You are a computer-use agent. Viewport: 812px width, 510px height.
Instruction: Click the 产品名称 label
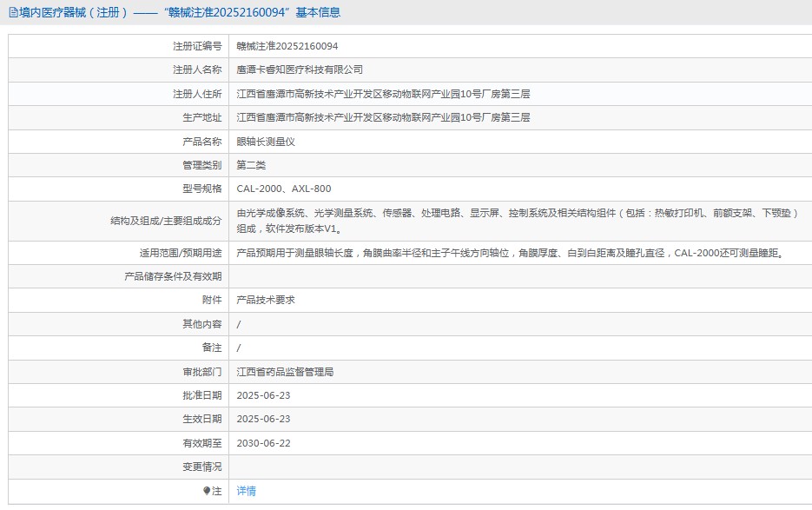[x=202, y=142]
